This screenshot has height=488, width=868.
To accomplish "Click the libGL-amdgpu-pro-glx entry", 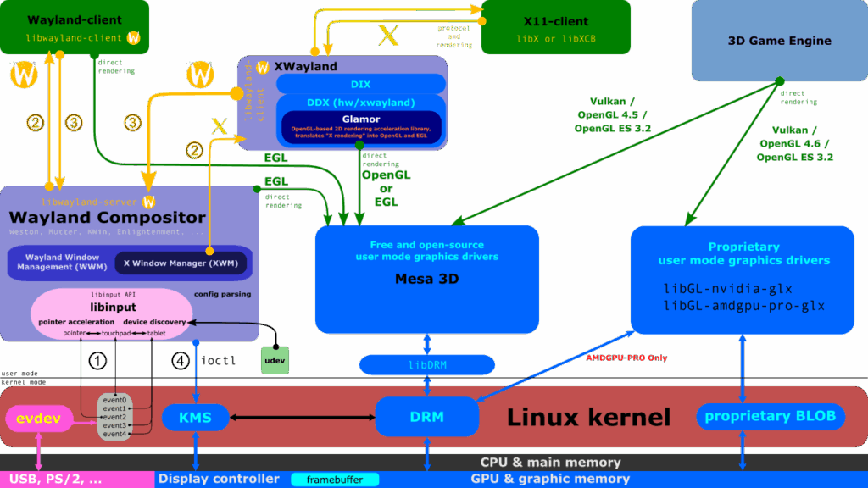I will 744,306.
